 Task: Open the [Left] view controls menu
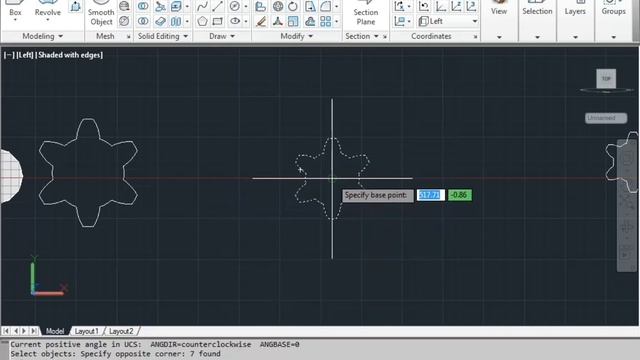click(25, 55)
